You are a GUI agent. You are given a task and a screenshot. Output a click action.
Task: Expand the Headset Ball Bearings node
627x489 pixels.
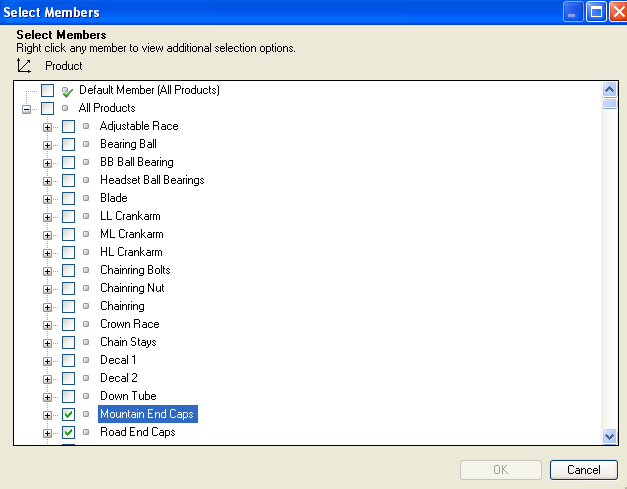47,182
